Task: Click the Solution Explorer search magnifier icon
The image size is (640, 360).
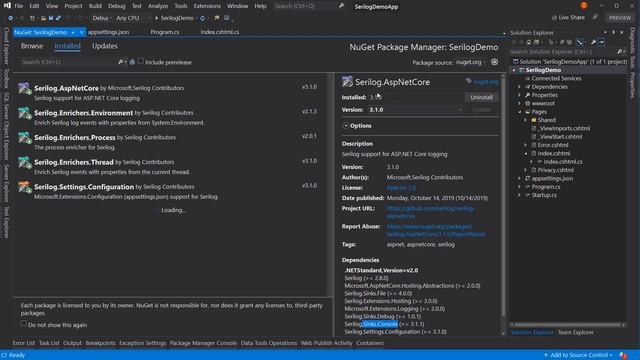Action: 620,51
